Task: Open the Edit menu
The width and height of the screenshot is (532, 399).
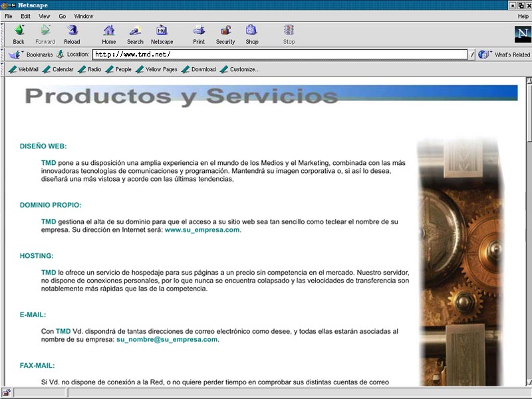Action: coord(25,16)
